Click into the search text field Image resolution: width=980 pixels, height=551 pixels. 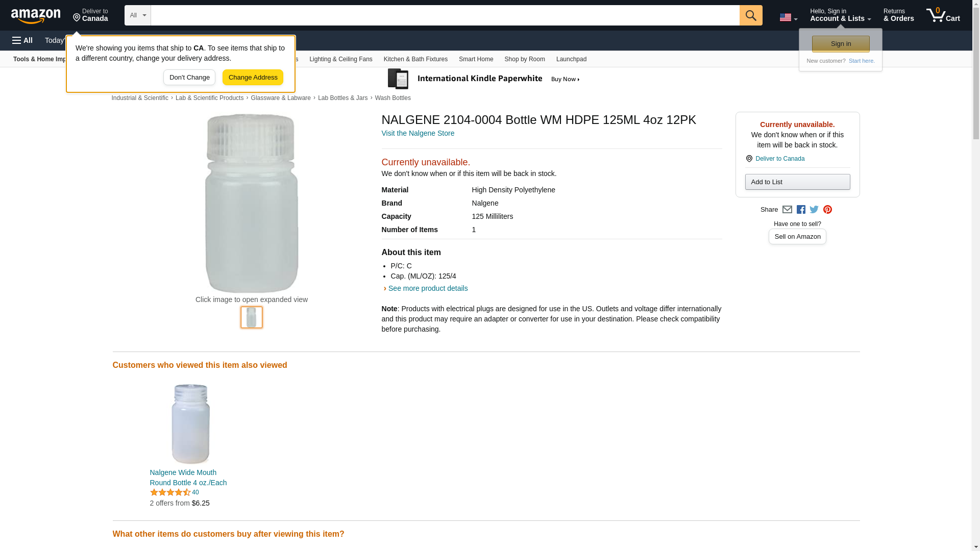[445, 15]
